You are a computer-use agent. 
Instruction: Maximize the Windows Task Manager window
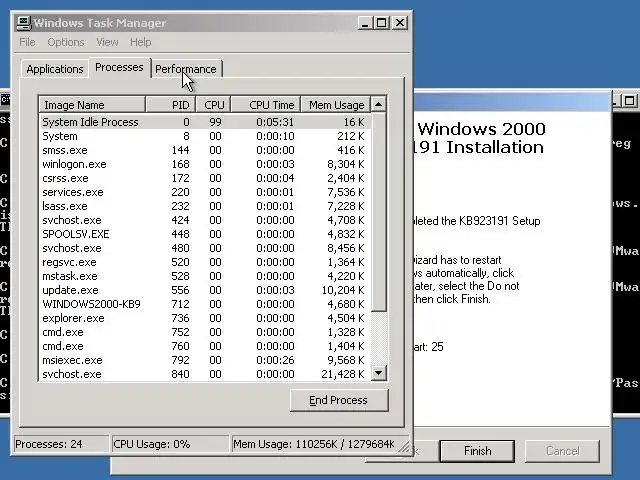[x=382, y=23]
